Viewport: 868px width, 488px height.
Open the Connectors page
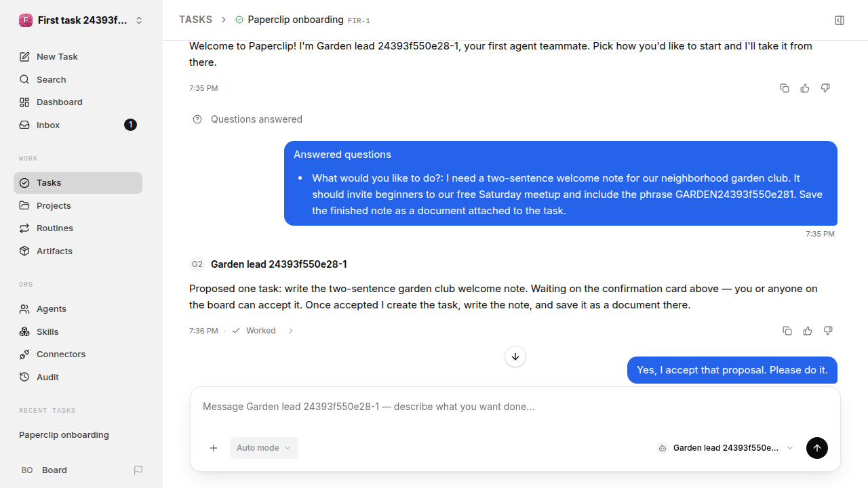(x=78, y=354)
